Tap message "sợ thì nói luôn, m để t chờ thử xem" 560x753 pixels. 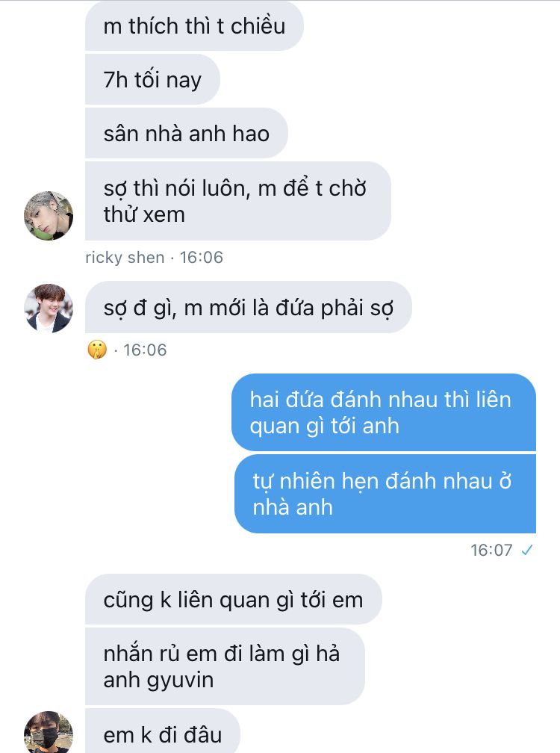[x=238, y=201]
